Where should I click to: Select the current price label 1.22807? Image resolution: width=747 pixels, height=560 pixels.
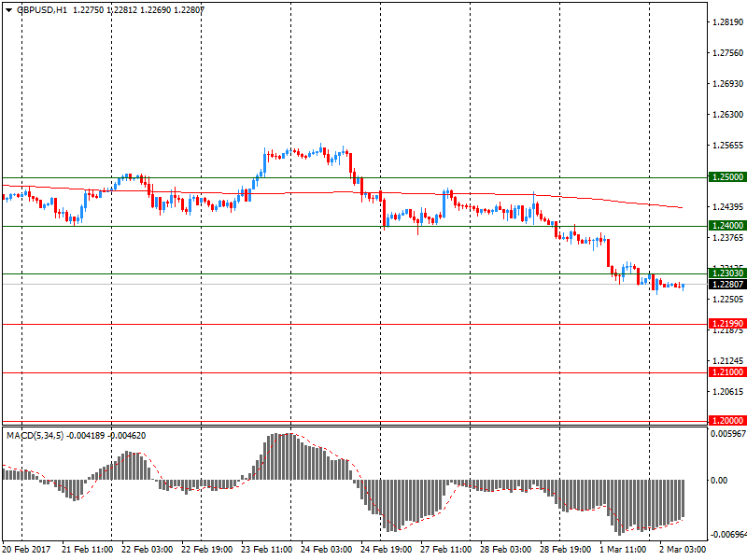pyautogui.click(x=727, y=285)
